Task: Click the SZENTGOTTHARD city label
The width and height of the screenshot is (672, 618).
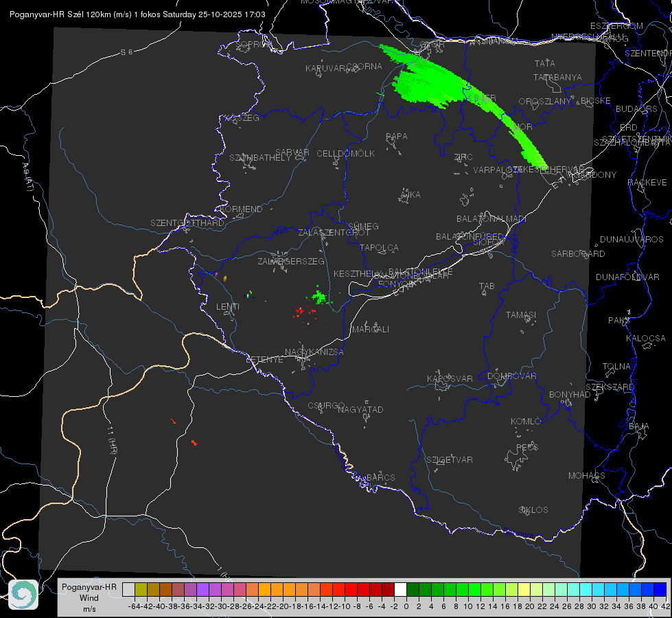Action: point(187,223)
